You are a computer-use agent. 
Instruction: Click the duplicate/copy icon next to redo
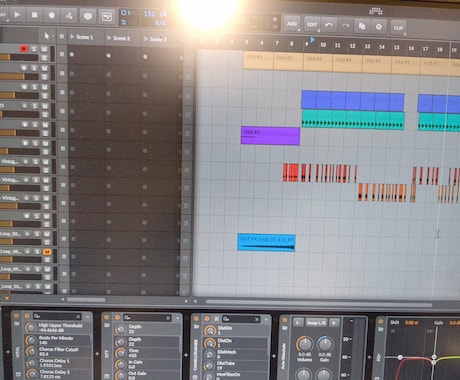pos(362,26)
